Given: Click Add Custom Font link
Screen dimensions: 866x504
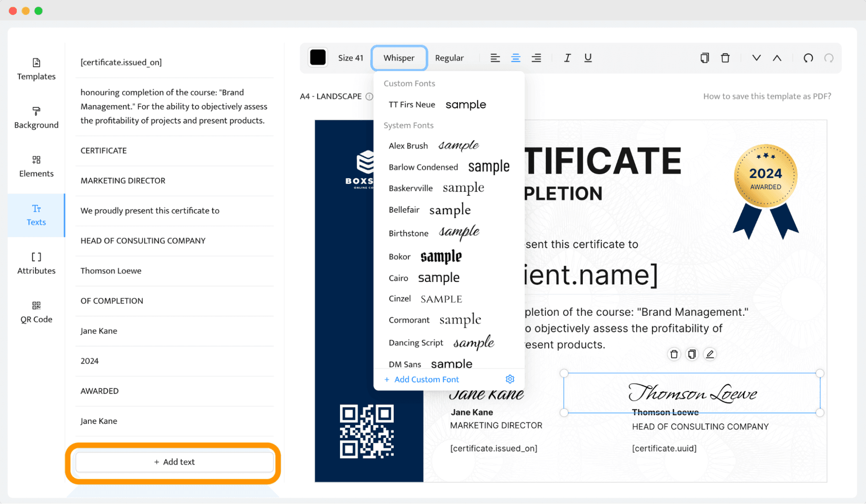Looking at the screenshot, I should coord(421,379).
